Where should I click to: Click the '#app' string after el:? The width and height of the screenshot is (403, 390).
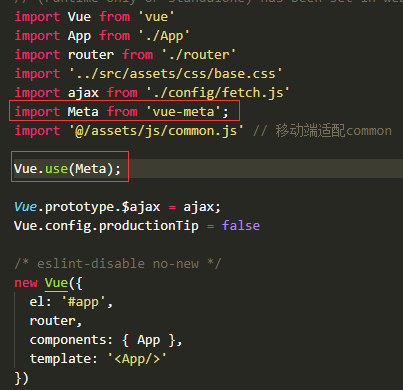(x=84, y=302)
